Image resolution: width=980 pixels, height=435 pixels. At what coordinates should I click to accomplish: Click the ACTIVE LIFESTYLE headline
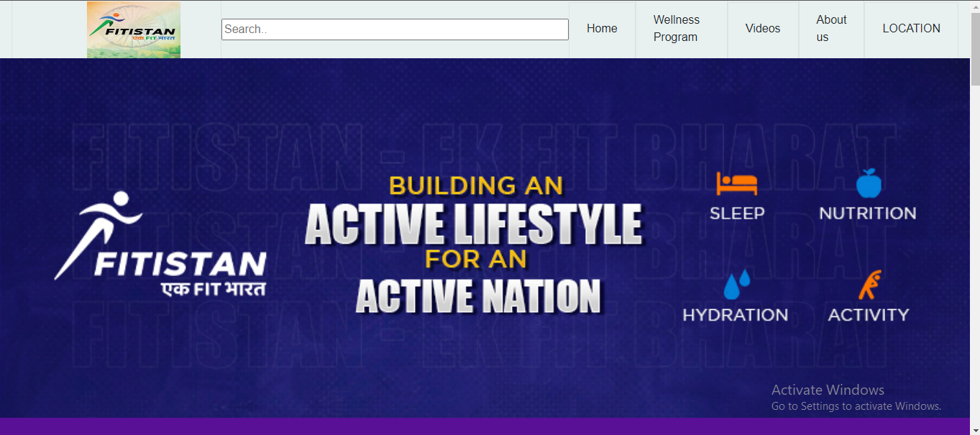click(473, 224)
